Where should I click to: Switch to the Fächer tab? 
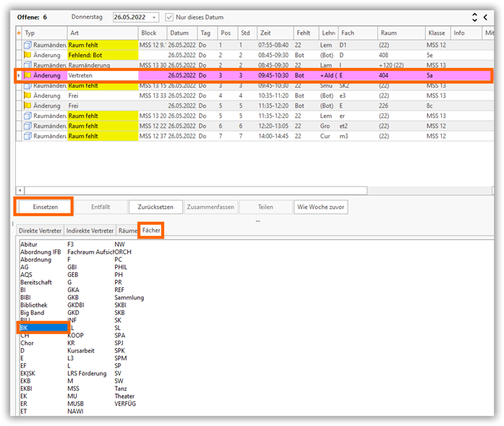coord(151,231)
